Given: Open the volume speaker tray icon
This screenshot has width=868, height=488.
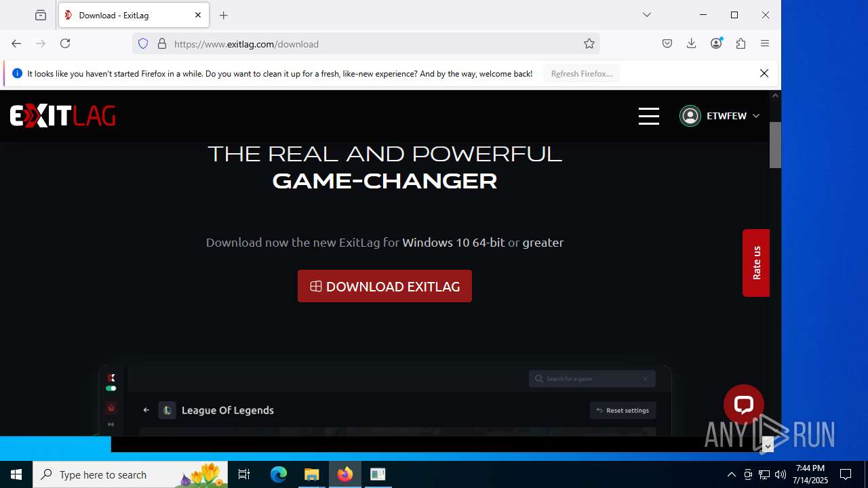Looking at the screenshot, I should (781, 474).
